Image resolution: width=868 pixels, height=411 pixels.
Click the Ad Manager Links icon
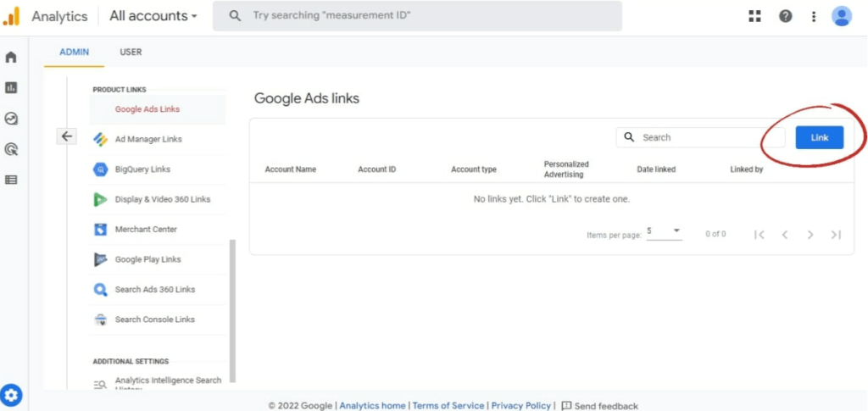tap(100, 139)
